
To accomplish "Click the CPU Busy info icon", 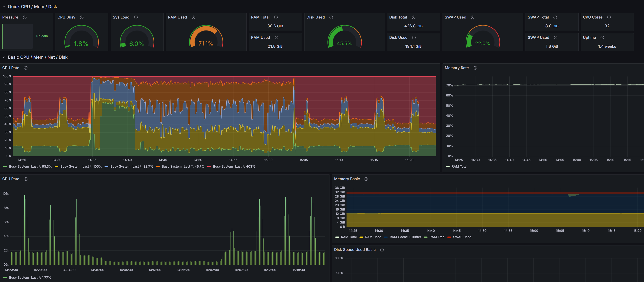I will point(82,17).
